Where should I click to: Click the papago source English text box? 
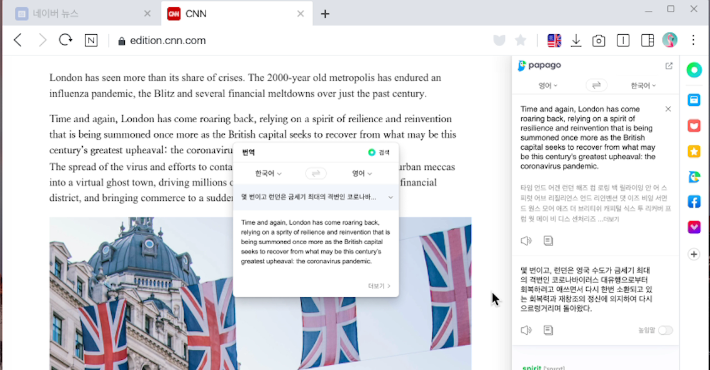point(589,138)
